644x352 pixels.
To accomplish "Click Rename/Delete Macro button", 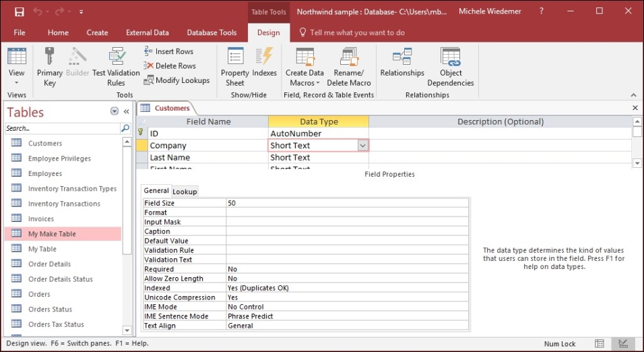I will 349,67.
